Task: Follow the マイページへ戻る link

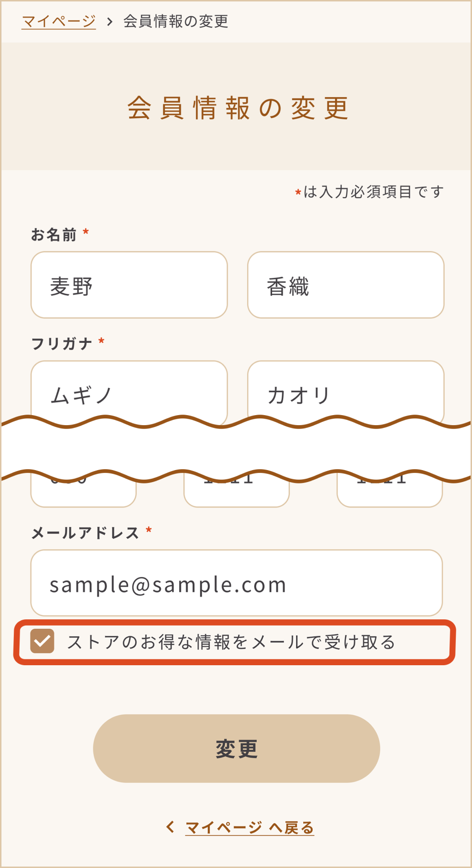Action: click(249, 827)
